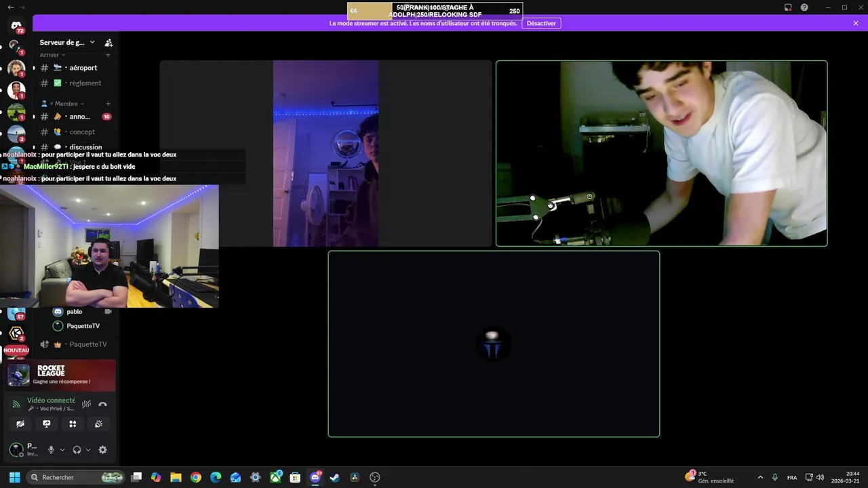This screenshot has width=868, height=488.
Task: Open OBS Studio from taskbar
Action: pos(375,477)
